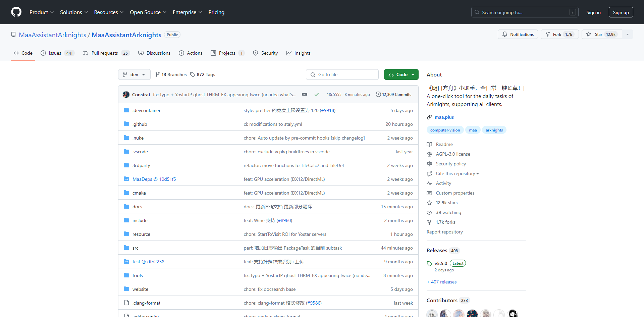Click the star icon next to 12.9k stars
This screenshot has width=644, height=317.
click(x=429, y=203)
